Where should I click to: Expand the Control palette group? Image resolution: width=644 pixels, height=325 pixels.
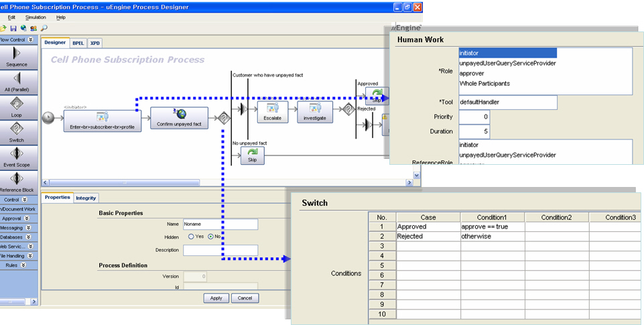click(x=25, y=200)
